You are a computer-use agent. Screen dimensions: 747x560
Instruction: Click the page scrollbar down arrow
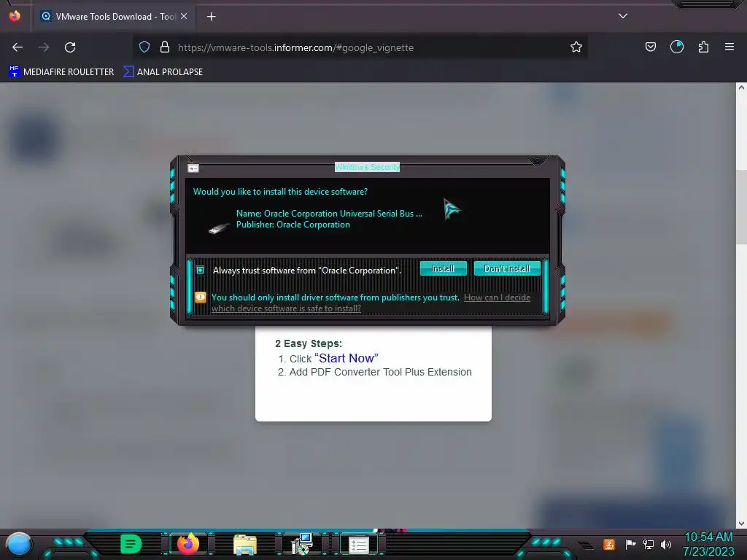point(741,524)
